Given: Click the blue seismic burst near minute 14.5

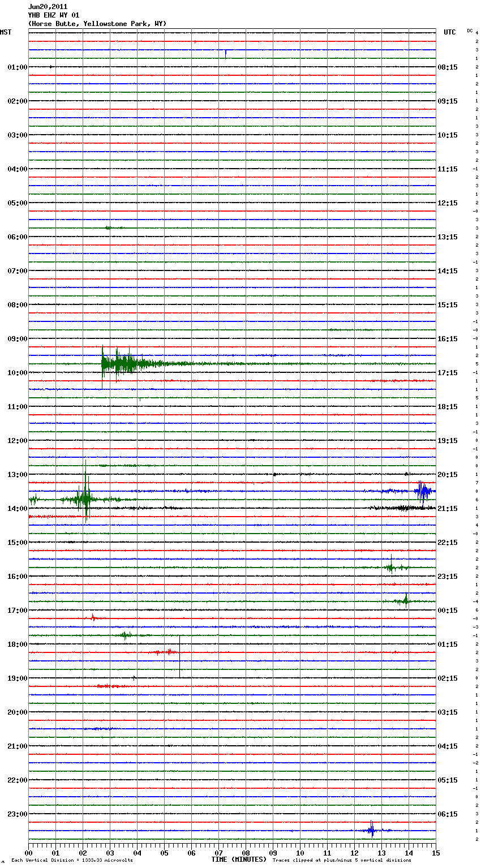Looking at the screenshot, I should 423,491.
